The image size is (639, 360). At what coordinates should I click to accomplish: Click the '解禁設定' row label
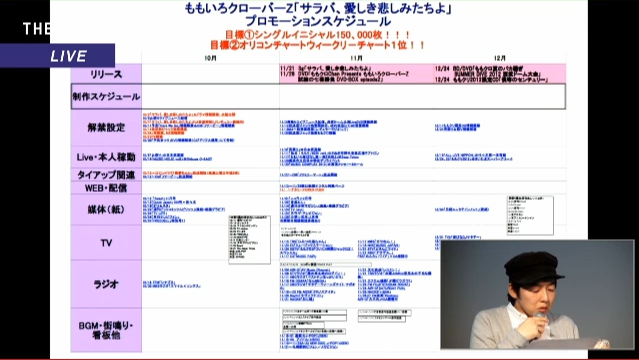tap(106, 128)
